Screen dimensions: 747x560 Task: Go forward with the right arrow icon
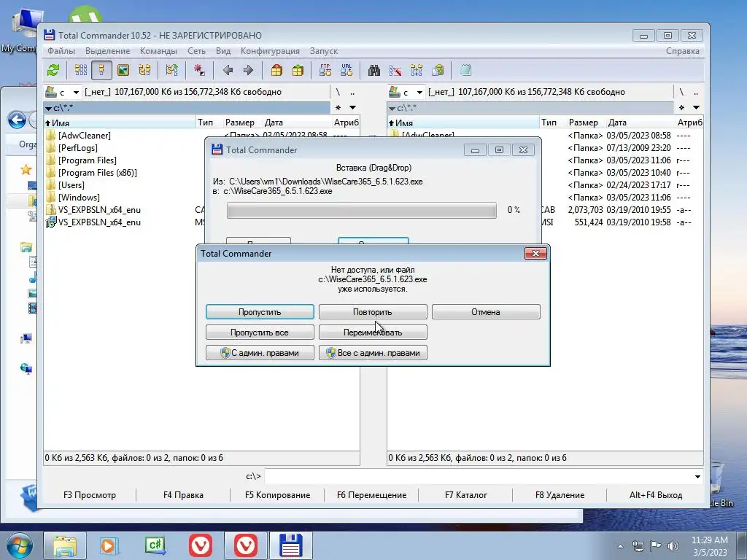tap(248, 71)
